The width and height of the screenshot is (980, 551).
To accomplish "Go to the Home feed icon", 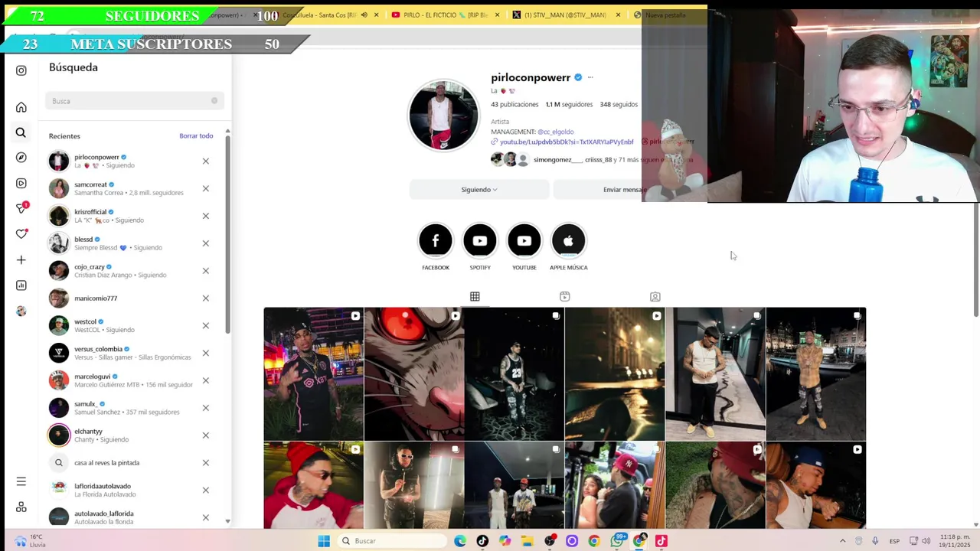I will click(21, 107).
